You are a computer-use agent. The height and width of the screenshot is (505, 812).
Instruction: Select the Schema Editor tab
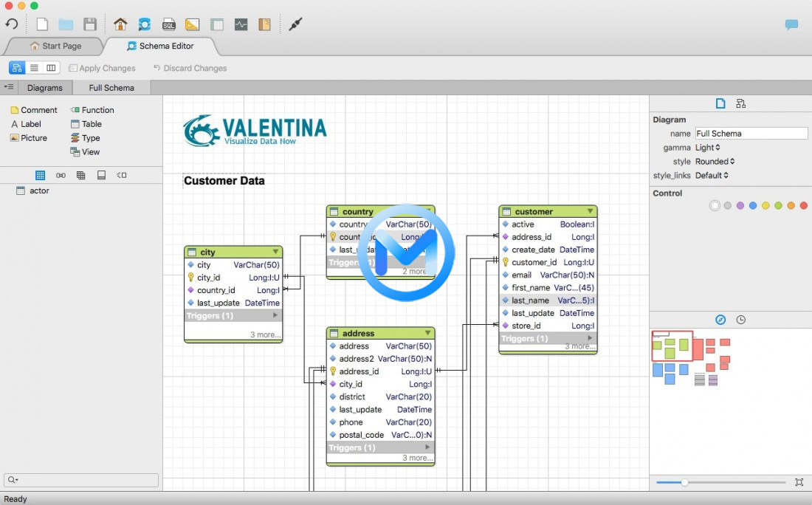(x=160, y=46)
